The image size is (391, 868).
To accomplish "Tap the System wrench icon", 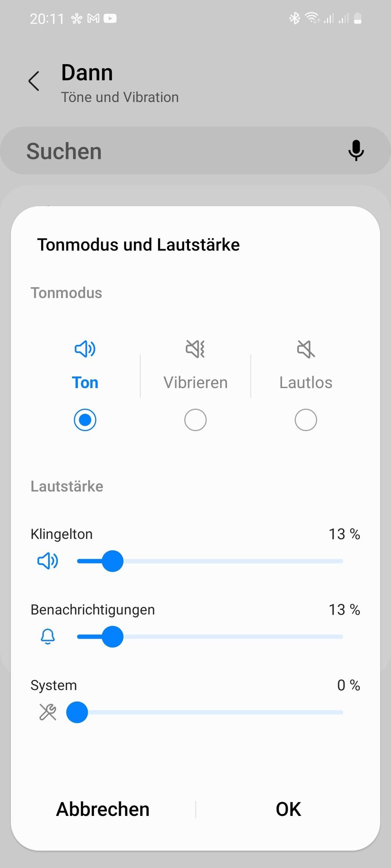I will pyautogui.click(x=48, y=712).
